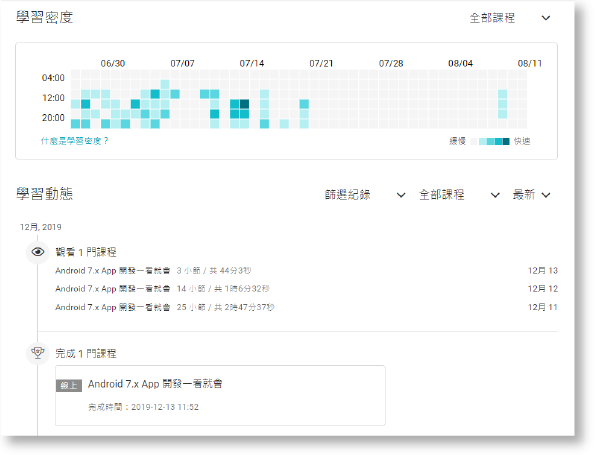Select the 06/30 date label on heatmap
Screen dimensions: 596x455
[113, 63]
